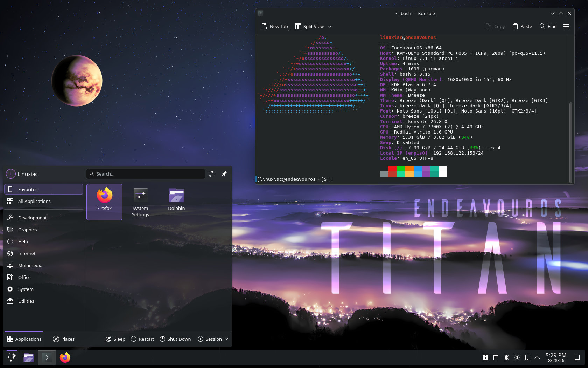
Task: Open the grid-shaped system tray icon
Action: 485,357
